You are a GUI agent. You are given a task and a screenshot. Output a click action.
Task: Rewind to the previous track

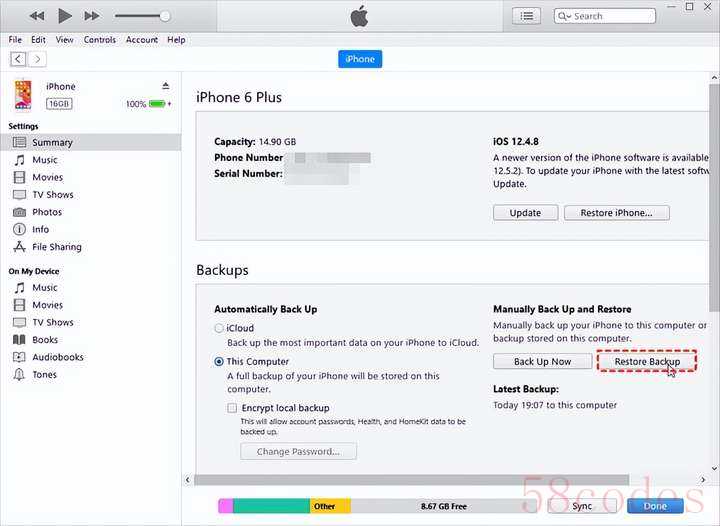37,16
